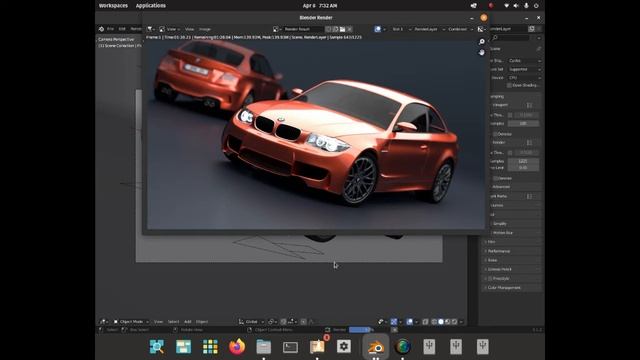Screen dimensions: 640x360
Task: Open the Blender icon in the dock
Action: tap(376, 347)
